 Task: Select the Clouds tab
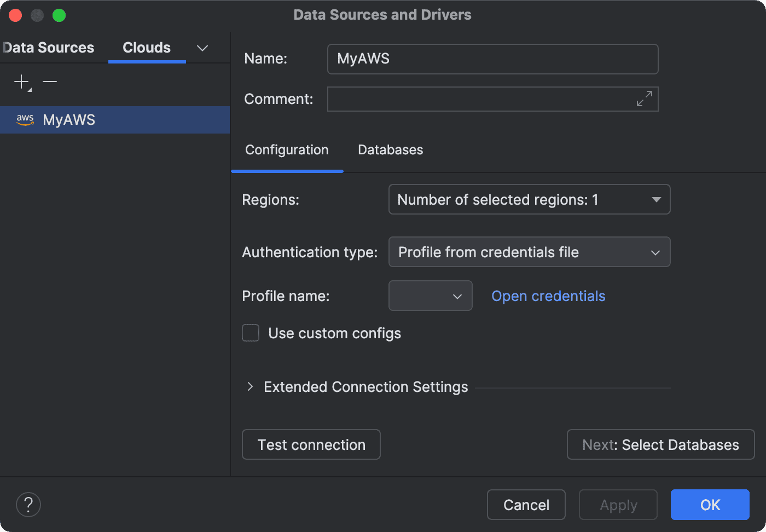(x=147, y=48)
